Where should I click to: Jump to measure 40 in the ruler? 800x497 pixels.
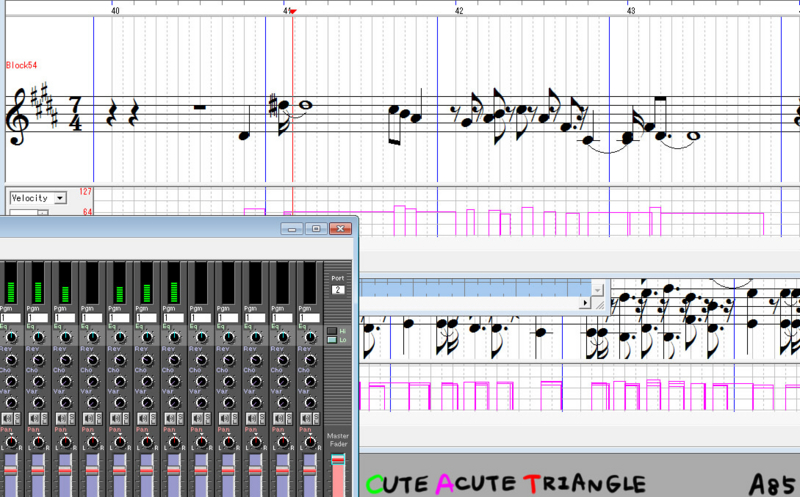click(115, 11)
